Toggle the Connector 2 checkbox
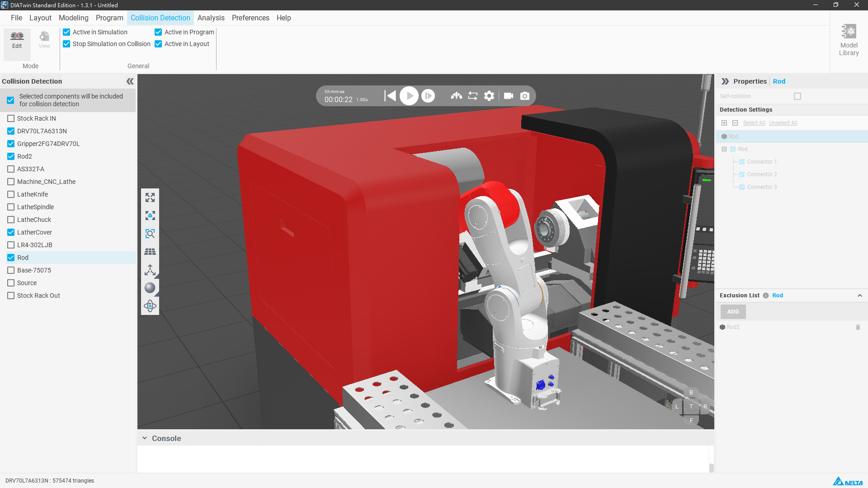Screen dimensions: 868x488 tap(742, 174)
